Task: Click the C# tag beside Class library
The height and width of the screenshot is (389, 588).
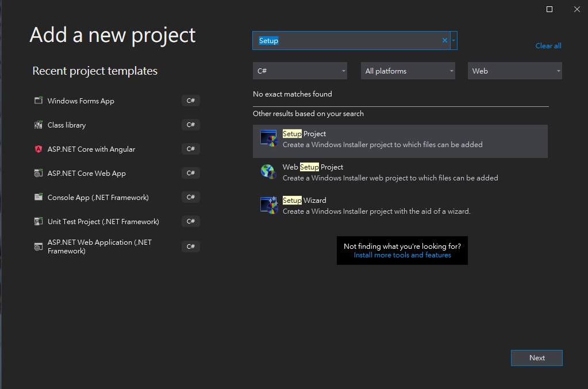Action: pyautogui.click(x=191, y=125)
